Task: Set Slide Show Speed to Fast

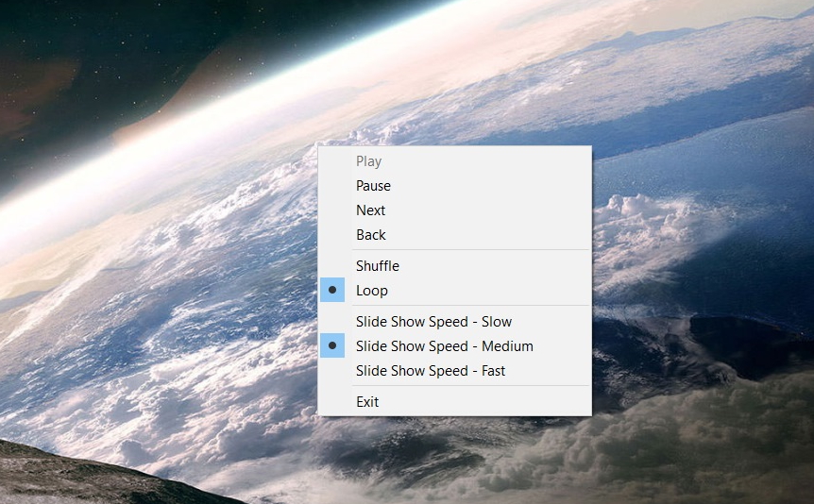Action: pyautogui.click(x=455, y=371)
